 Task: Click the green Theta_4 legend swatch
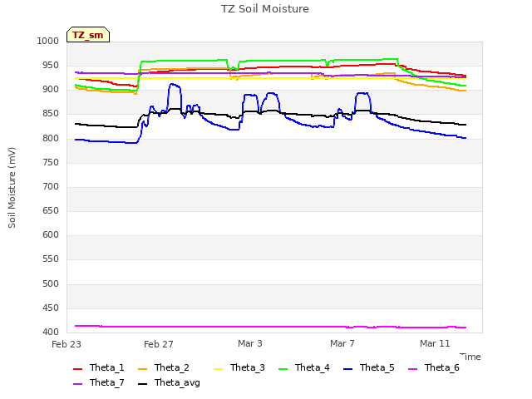tap(283, 369)
